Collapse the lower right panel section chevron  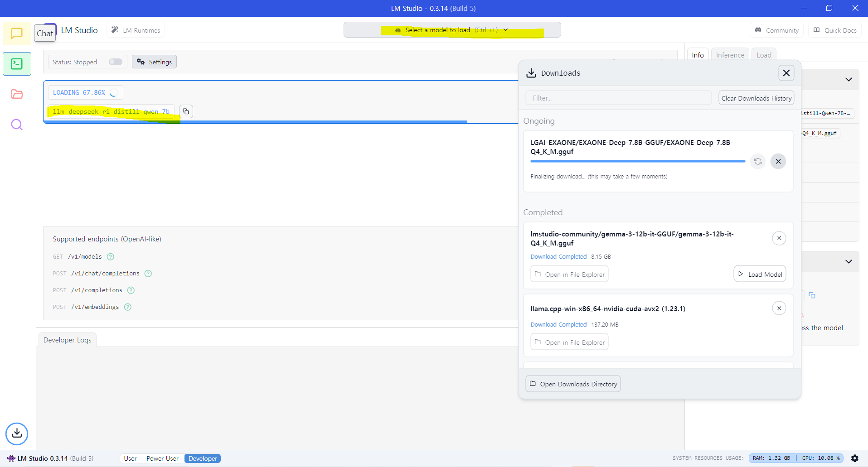(x=849, y=262)
